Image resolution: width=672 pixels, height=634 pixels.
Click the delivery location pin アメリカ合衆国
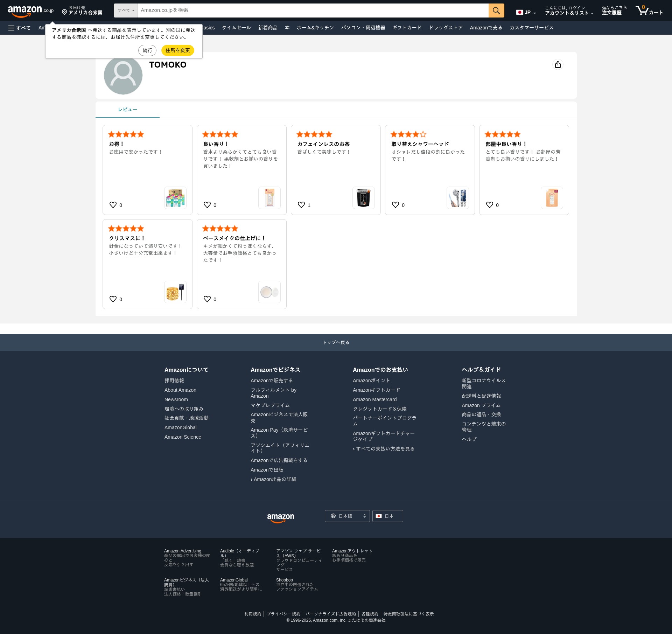pos(82,11)
